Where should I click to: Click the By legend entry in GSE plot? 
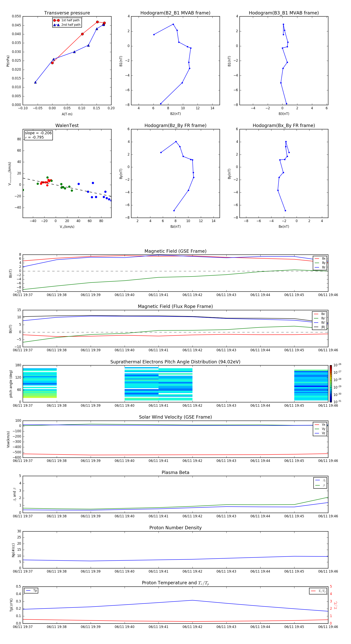pyautogui.click(x=320, y=263)
